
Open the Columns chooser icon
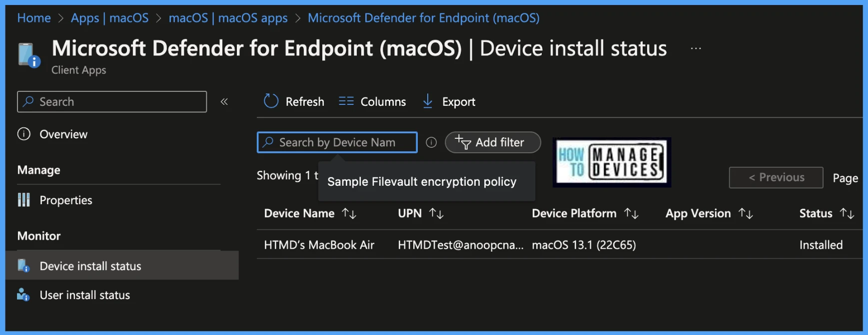click(346, 101)
